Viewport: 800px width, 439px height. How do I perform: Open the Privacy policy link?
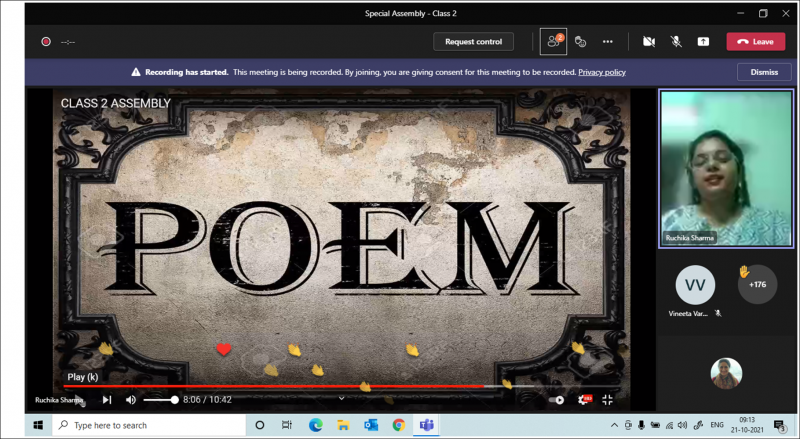click(x=602, y=72)
